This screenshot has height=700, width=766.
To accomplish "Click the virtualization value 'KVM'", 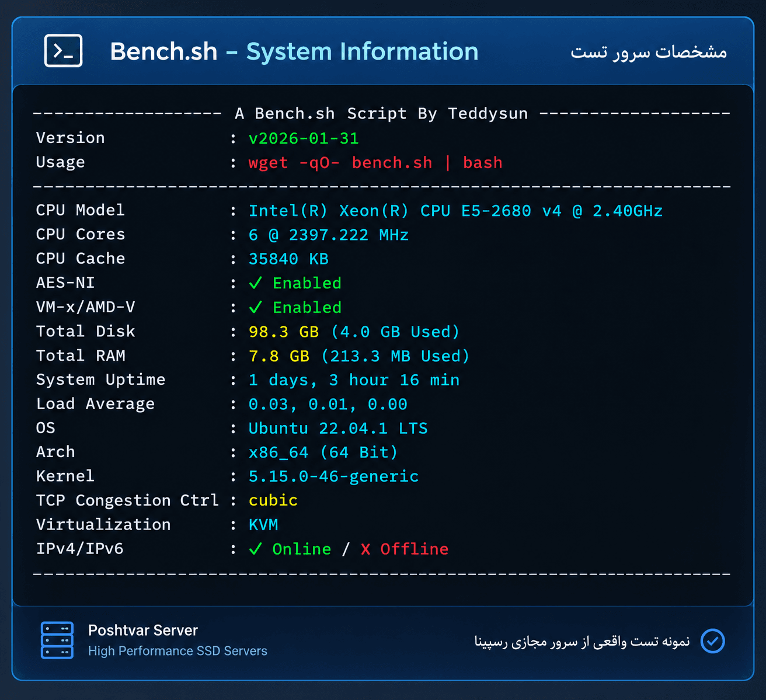I will click(263, 524).
